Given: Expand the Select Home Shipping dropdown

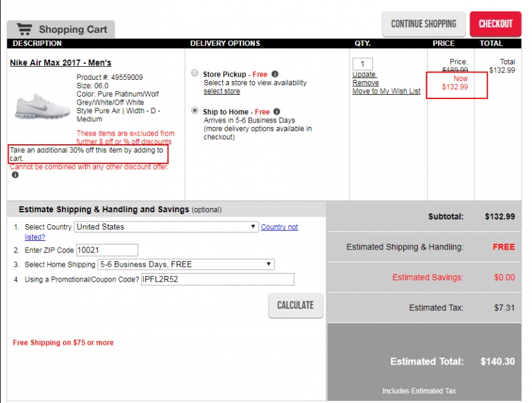Looking at the screenshot, I should click(x=186, y=264).
